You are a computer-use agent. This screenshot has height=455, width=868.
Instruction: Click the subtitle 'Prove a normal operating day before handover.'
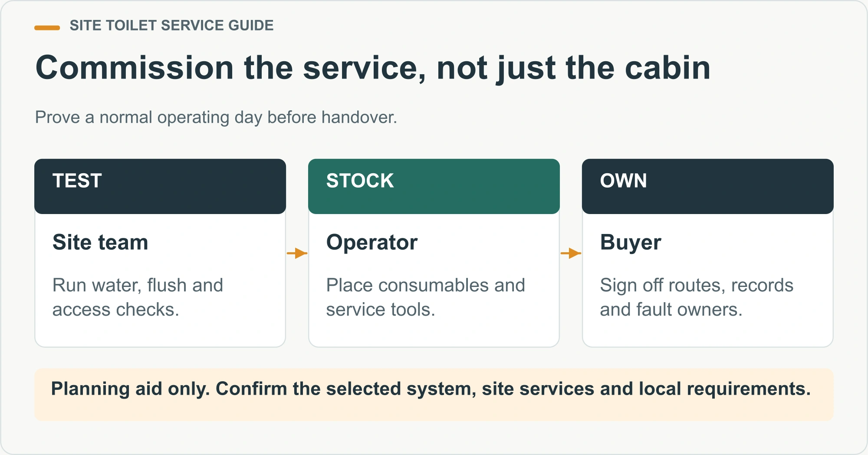click(216, 117)
